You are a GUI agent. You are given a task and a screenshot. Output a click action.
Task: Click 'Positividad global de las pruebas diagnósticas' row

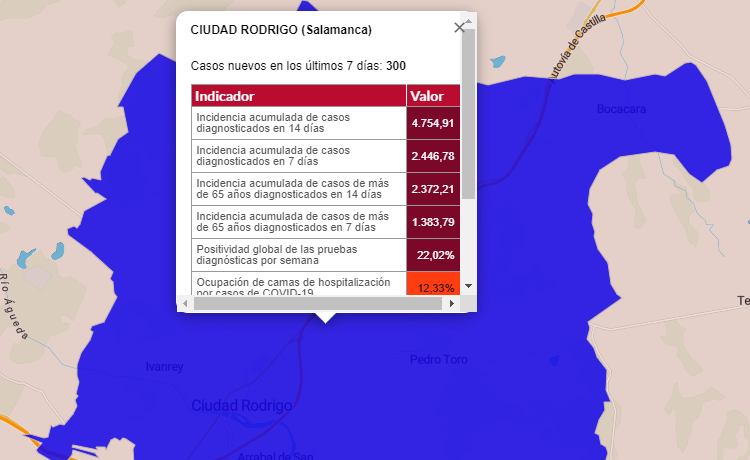299,255
